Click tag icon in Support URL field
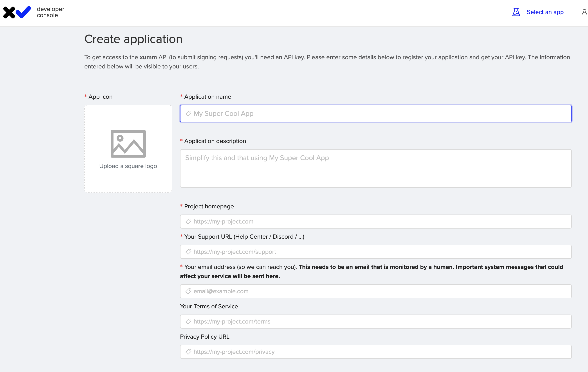The height and width of the screenshot is (372, 588). tap(188, 252)
